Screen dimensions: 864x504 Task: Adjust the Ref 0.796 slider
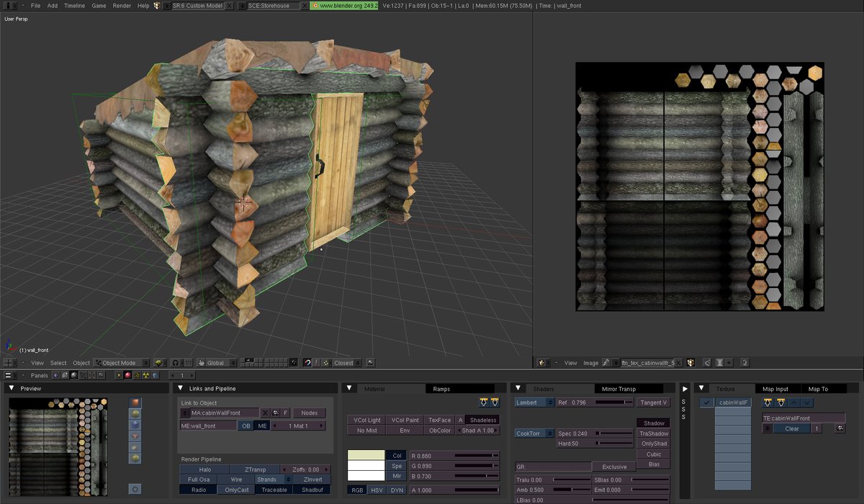[x=595, y=402]
